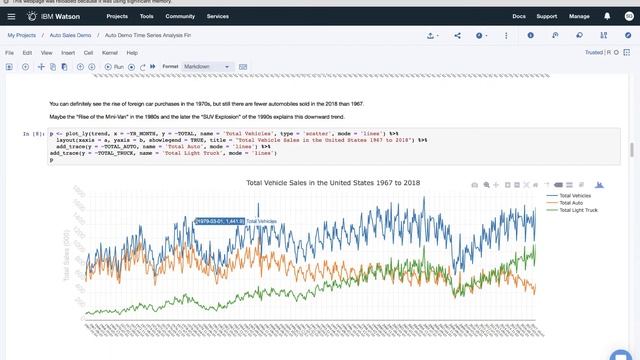Screen dimensions: 640x360
Task: Click the cut cell icon
Action: (x=41, y=67)
